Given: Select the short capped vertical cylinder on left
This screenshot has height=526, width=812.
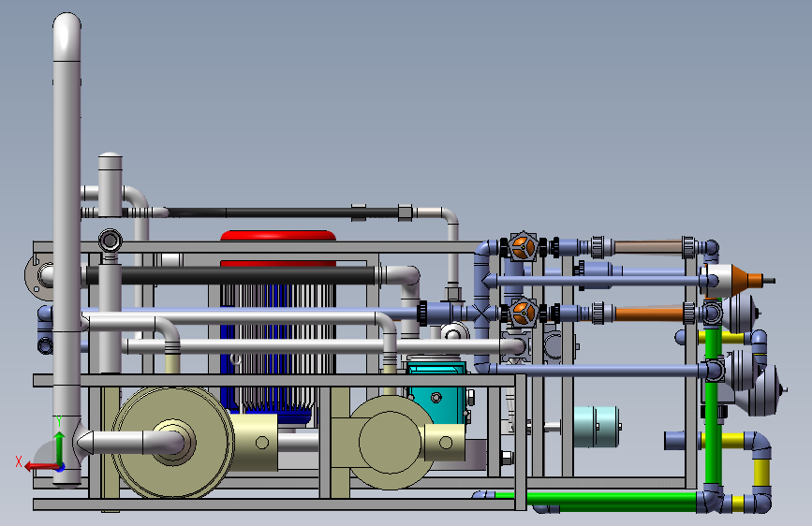Looking at the screenshot, I should [110, 183].
